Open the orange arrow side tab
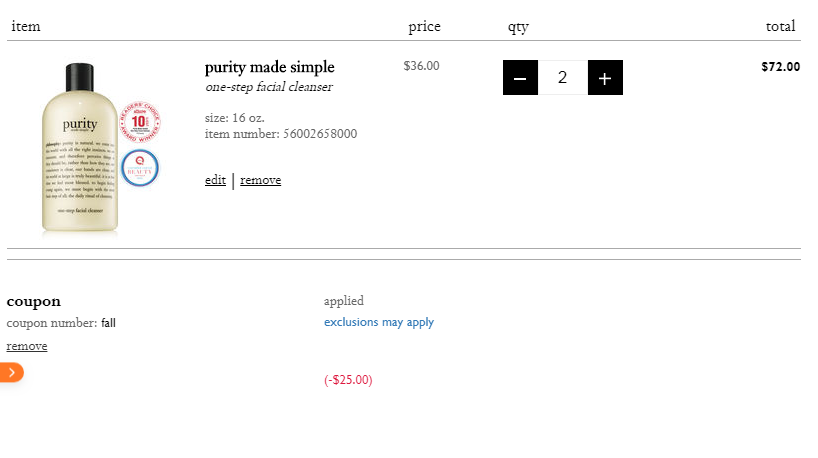Image resolution: width=818 pixels, height=458 pixels. click(11, 372)
